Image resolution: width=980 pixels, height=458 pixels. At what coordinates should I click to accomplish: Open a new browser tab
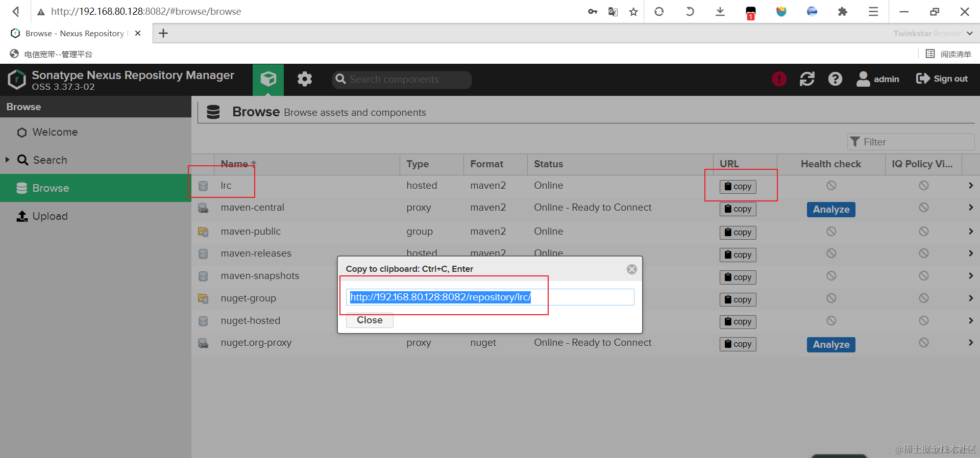pyautogui.click(x=163, y=33)
